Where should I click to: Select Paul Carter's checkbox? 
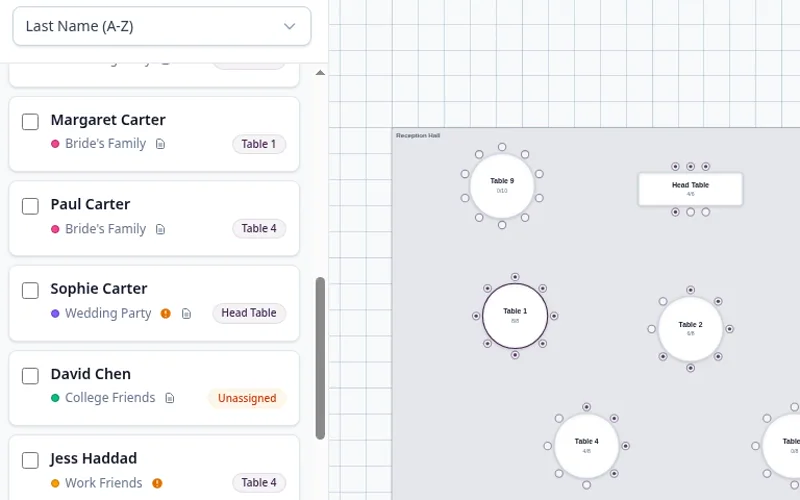tap(30, 206)
